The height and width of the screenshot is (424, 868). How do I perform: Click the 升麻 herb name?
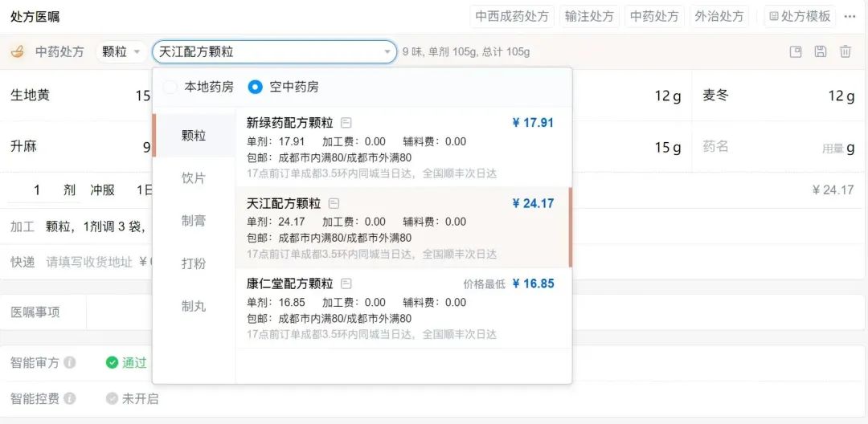click(23, 147)
